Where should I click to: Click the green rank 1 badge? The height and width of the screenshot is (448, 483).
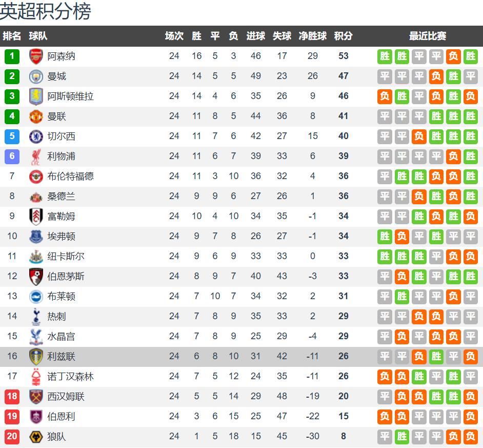point(12,56)
